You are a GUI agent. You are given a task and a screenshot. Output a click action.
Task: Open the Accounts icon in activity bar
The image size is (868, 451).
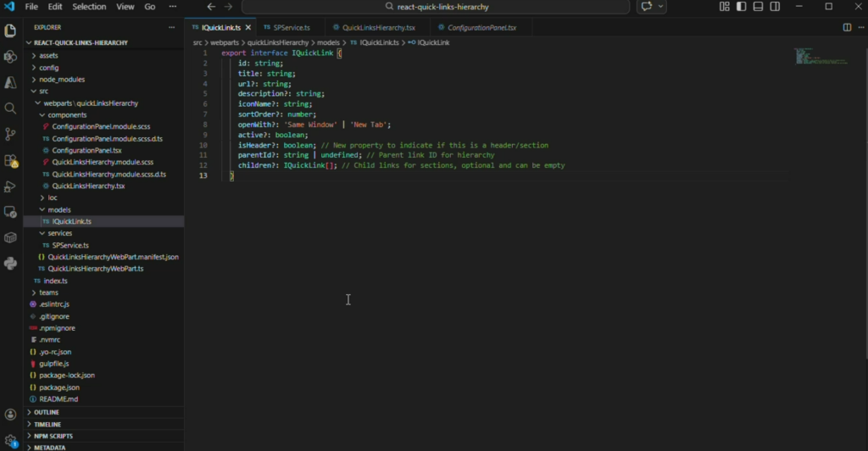click(10, 415)
